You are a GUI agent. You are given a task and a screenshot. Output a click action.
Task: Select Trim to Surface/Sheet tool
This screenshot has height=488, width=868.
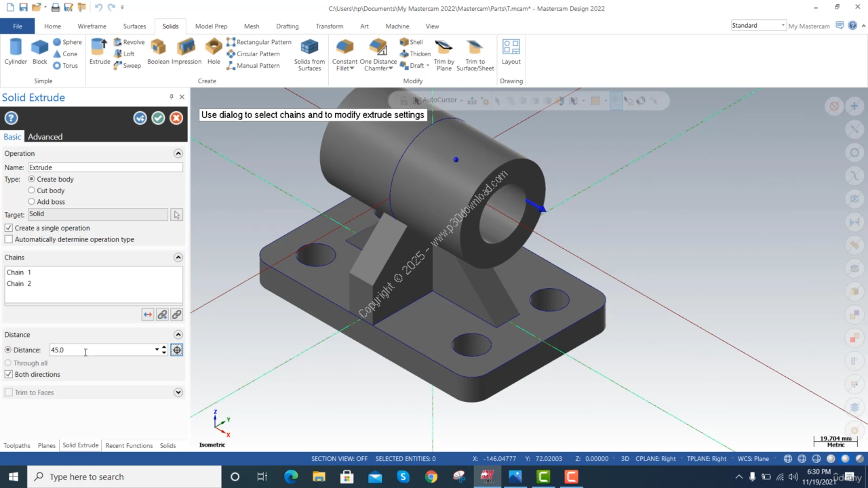point(475,54)
